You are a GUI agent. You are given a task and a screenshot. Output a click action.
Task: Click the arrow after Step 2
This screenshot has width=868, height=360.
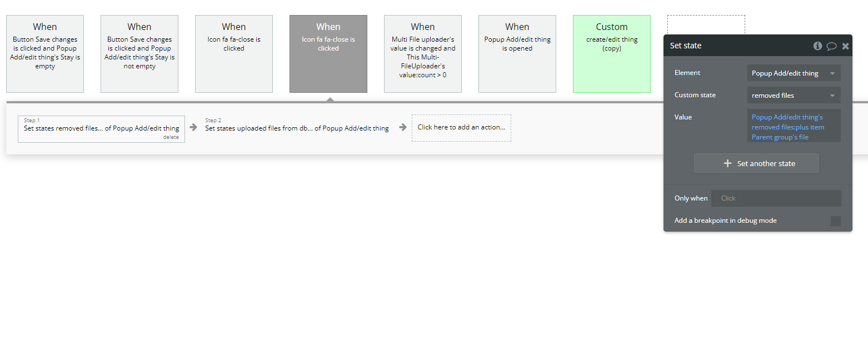click(x=403, y=127)
